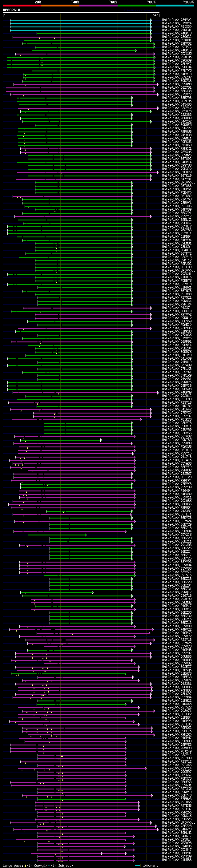Select the UniRef100_A9RU32 label
197x868 pixels.
177,470
